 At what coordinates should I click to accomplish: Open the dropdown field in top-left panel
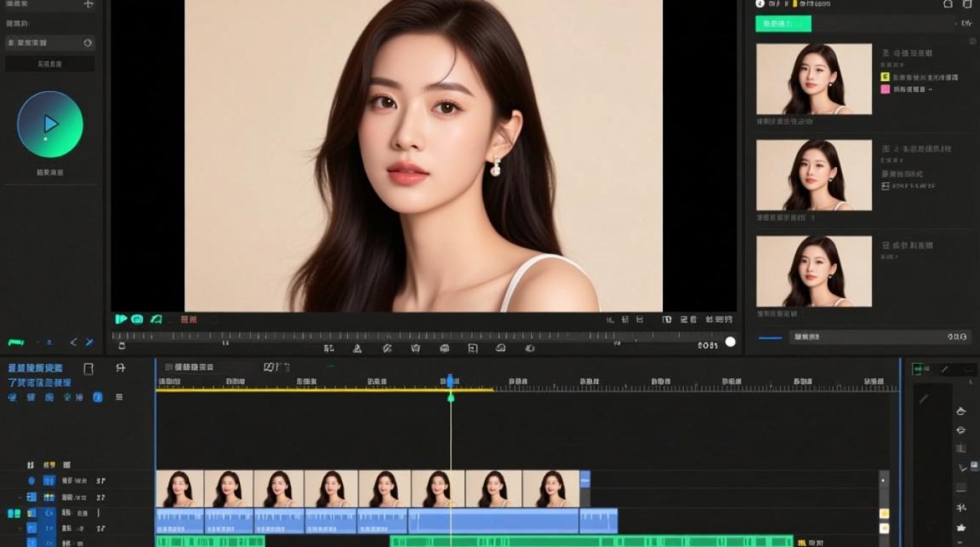pos(50,43)
